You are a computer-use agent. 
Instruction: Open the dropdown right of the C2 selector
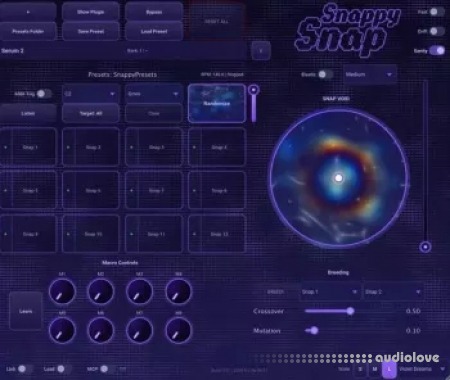click(154, 94)
